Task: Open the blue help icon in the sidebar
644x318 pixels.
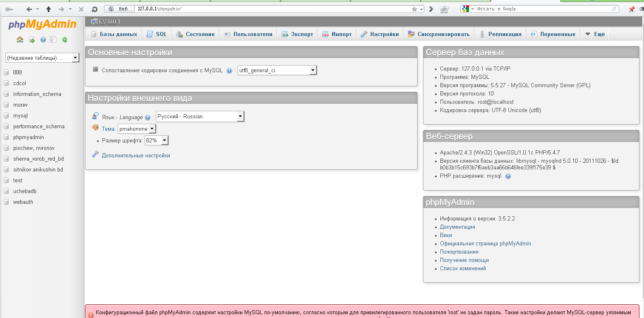Action: coord(43,40)
